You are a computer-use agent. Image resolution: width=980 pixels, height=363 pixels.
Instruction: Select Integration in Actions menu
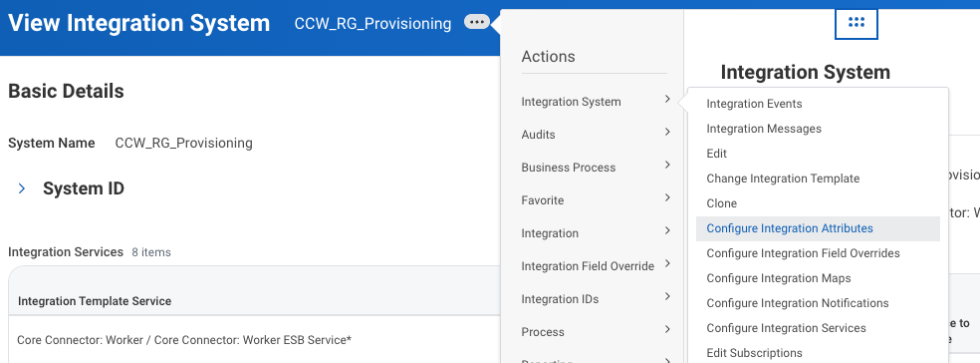click(x=550, y=233)
